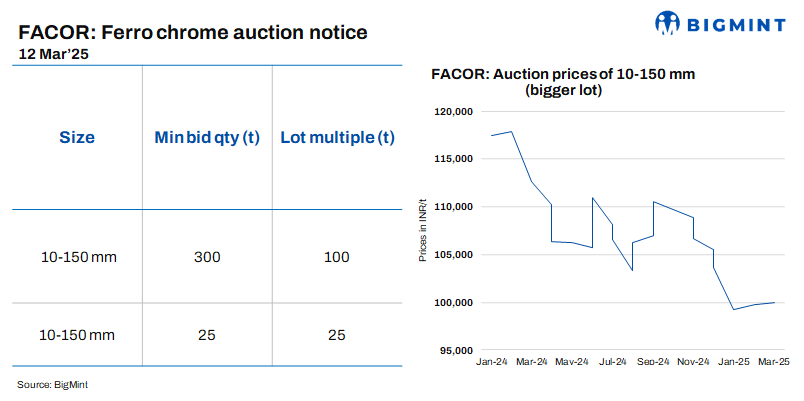Select the Size column header
Image resolution: width=804 pixels, height=401 pixels.
click(x=77, y=137)
